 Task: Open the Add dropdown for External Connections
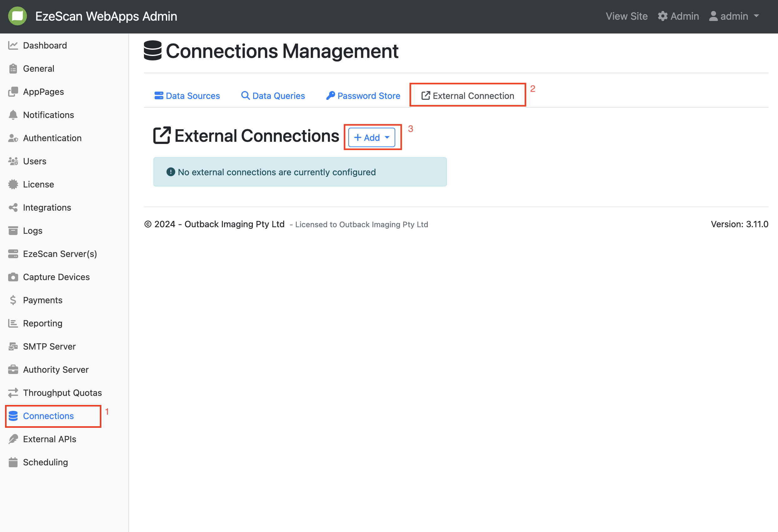point(371,137)
